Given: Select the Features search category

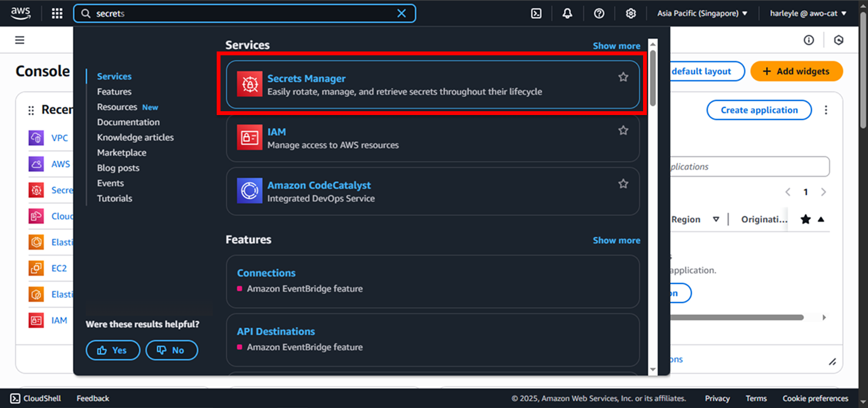Looking at the screenshot, I should [x=114, y=92].
